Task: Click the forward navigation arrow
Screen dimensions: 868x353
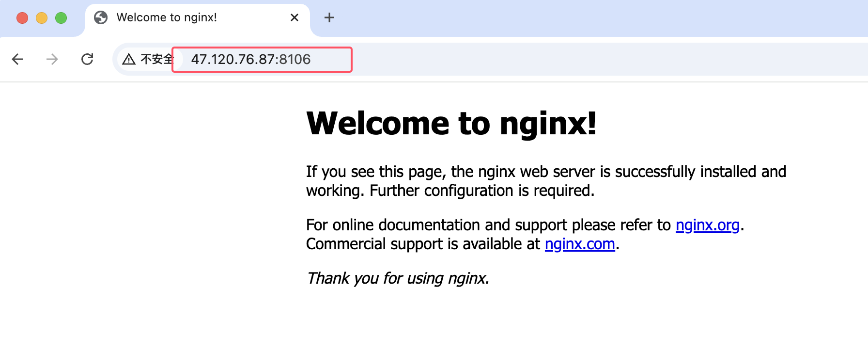Action: pyautogui.click(x=52, y=59)
